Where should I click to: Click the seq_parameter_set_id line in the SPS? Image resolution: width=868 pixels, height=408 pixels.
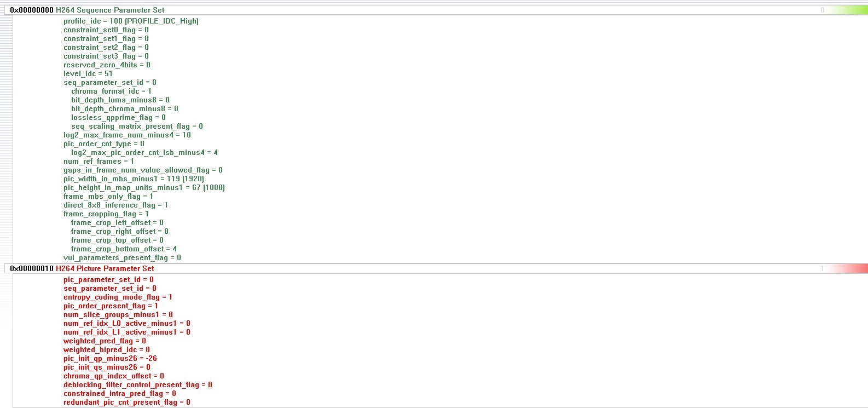(109, 82)
